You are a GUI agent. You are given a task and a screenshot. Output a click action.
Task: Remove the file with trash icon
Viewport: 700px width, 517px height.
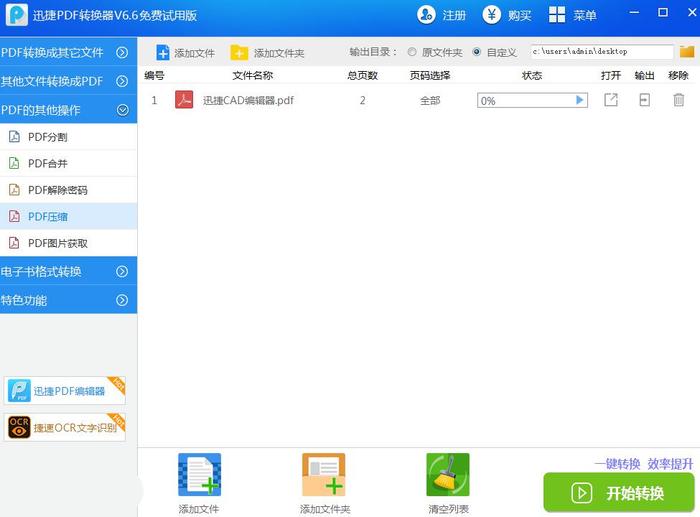tap(678, 100)
